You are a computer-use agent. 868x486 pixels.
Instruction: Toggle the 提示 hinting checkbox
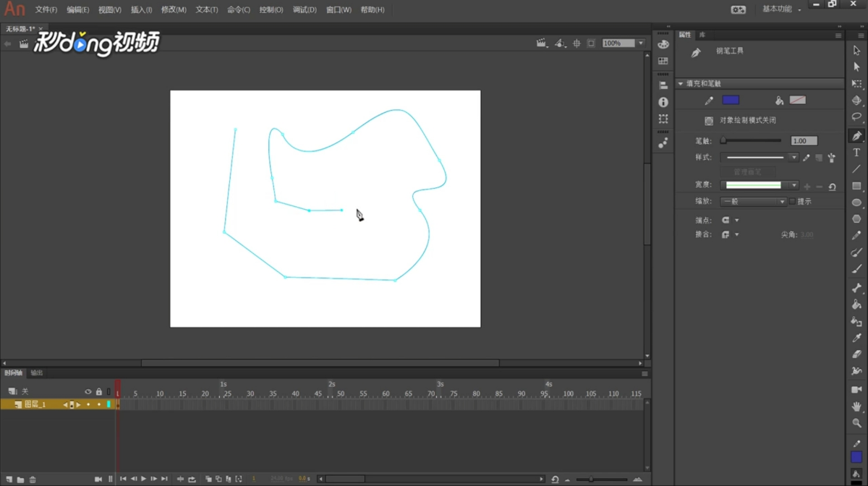pyautogui.click(x=793, y=202)
